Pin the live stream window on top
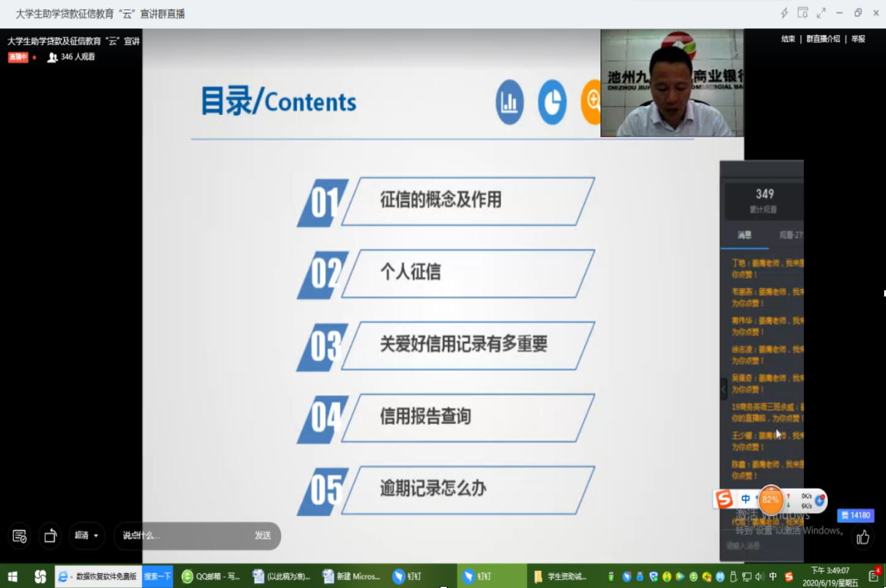This screenshot has height=588, width=886. click(x=803, y=13)
